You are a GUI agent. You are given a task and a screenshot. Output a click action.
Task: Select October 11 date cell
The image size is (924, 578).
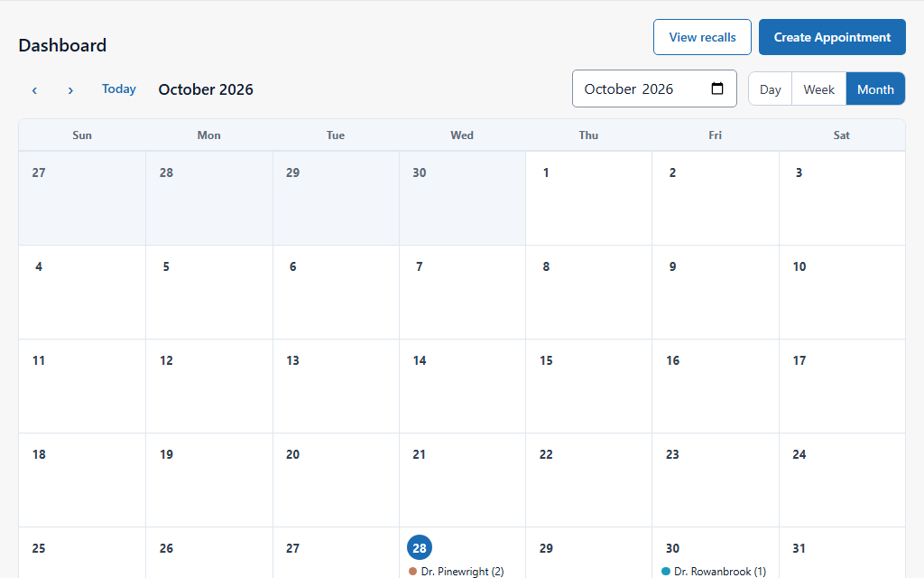(82, 386)
